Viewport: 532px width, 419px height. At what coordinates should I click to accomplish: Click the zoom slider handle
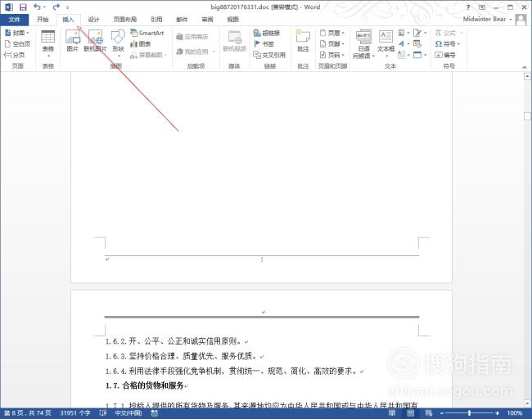point(469,413)
